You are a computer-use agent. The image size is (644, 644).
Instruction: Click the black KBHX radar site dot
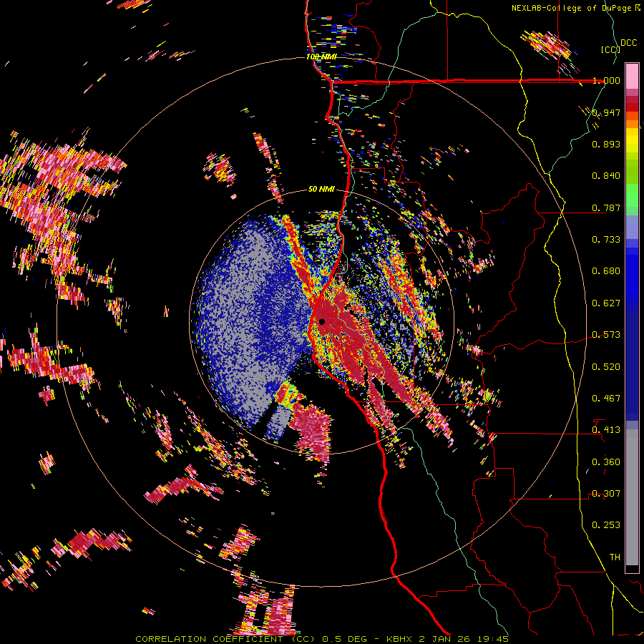(322, 321)
